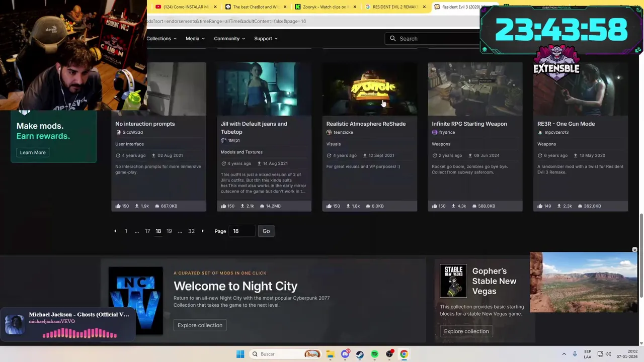Screen dimensions: 644x362
Task: Explore Gopher's Stable New Vegas collection
Action: 466,331
